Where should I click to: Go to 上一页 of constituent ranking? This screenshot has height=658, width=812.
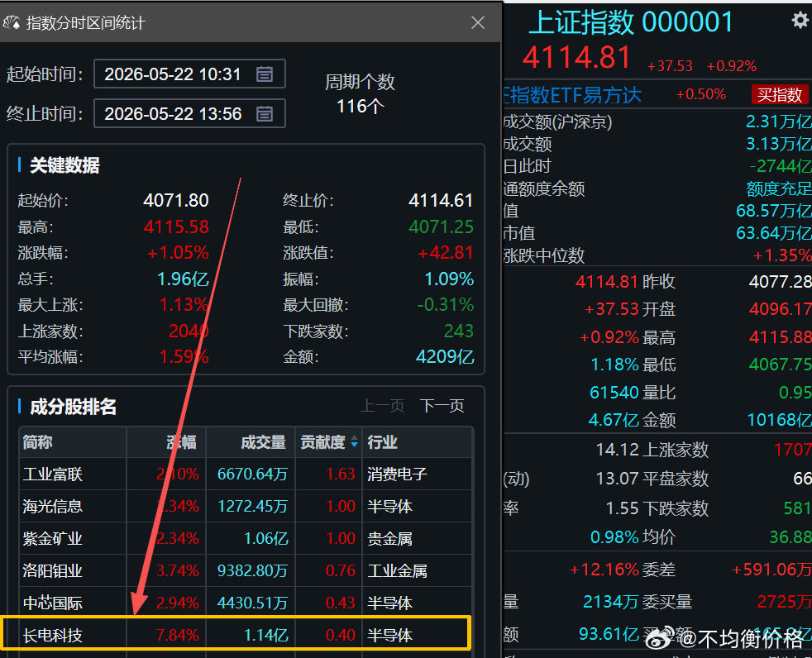[x=382, y=405]
